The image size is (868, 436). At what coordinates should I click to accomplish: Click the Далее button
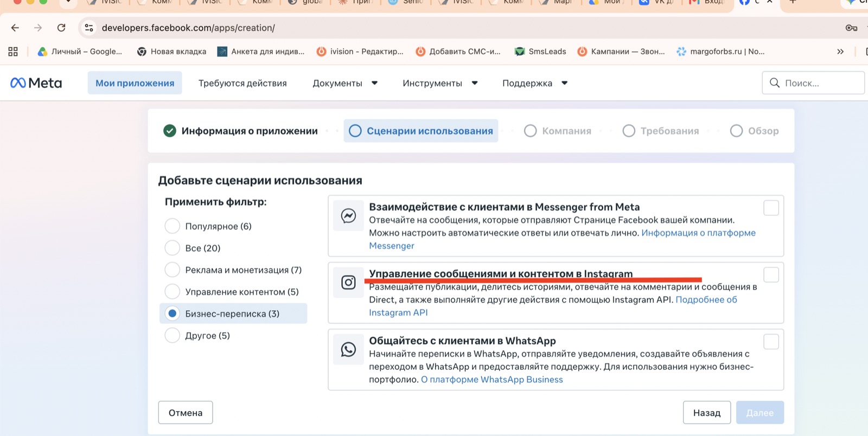coord(760,413)
